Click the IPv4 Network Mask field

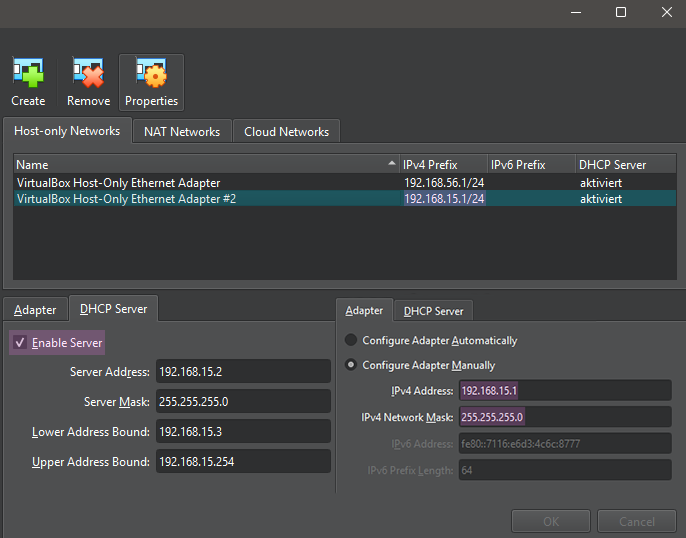click(565, 417)
